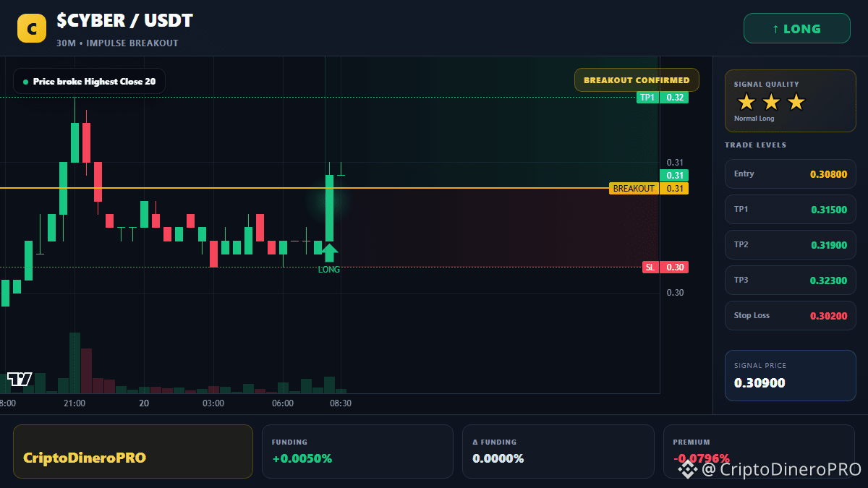
Task: Click the Δ Funding 0.0000% card
Action: click(558, 451)
